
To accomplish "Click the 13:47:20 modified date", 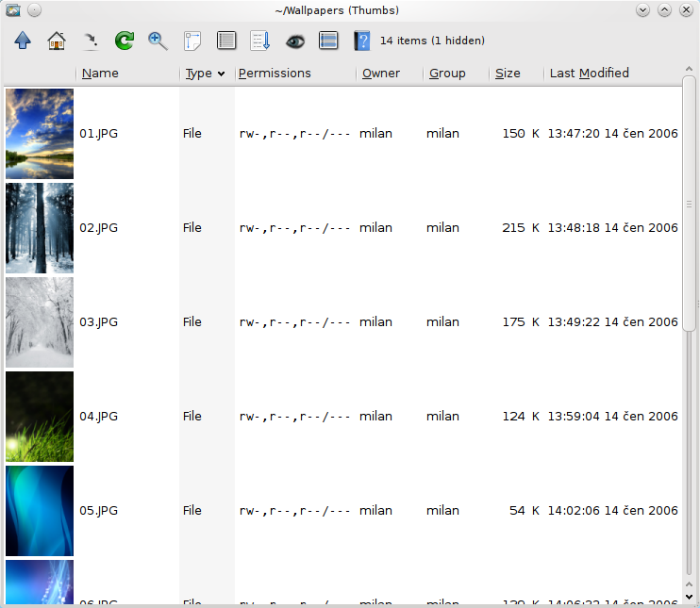I will pyautogui.click(x=612, y=133).
